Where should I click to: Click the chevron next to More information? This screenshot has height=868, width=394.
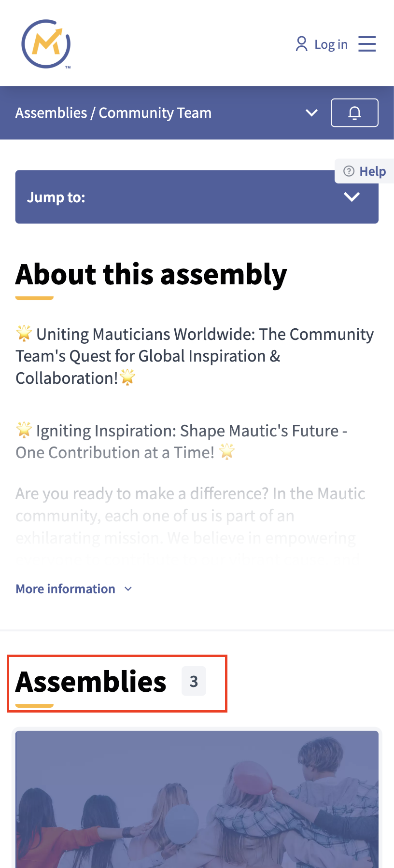(x=128, y=589)
